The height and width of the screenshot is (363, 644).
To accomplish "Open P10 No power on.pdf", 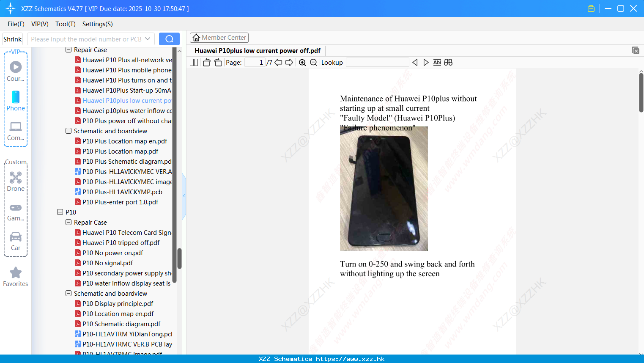I will click(x=109, y=253).
